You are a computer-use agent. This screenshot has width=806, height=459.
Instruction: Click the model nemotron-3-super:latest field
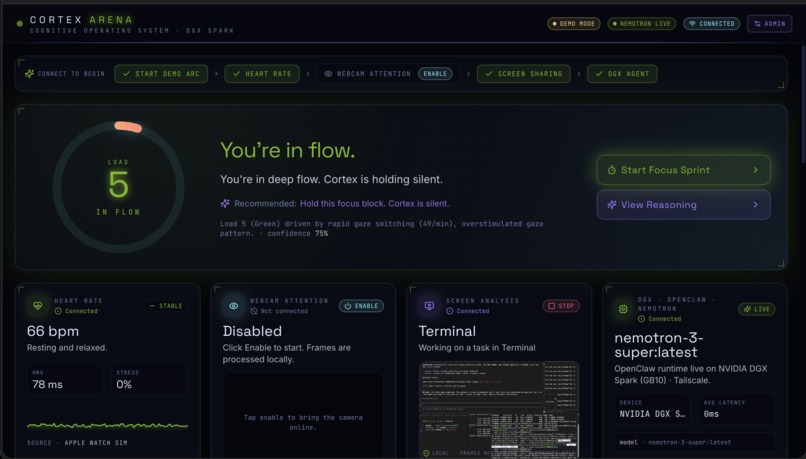click(694, 442)
